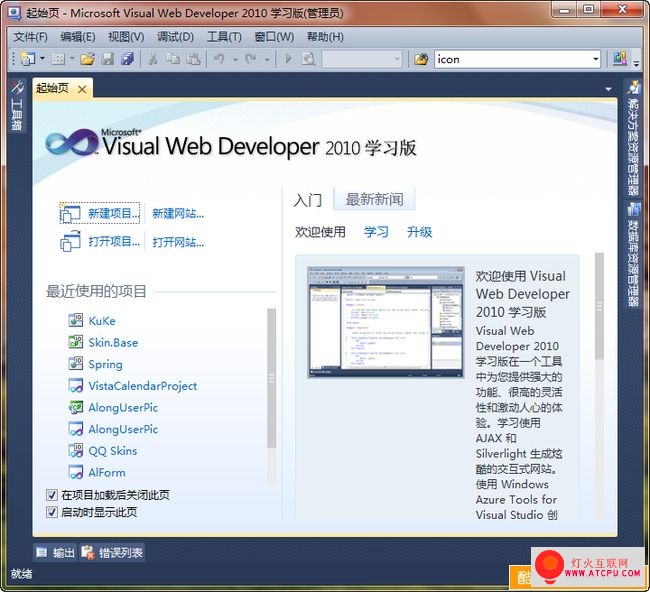Open recent project AlForm
The image size is (650, 592).
click(x=107, y=473)
